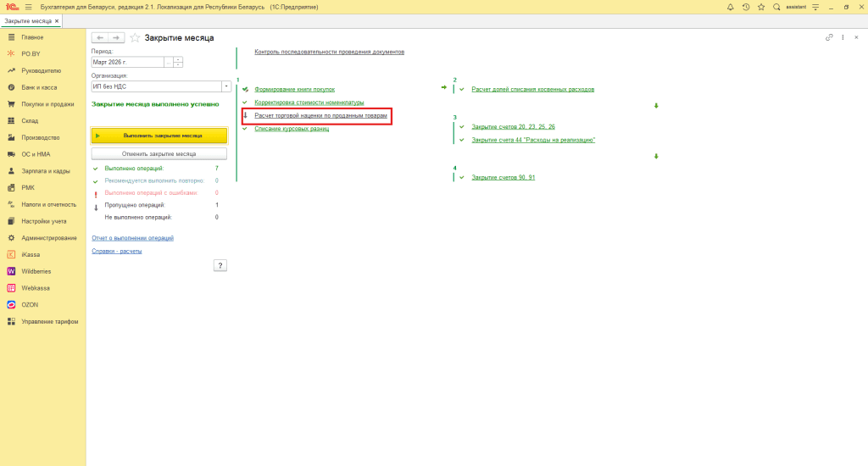Open Закрытие счета 44 link
This screenshot has height=466, width=868.
click(533, 140)
